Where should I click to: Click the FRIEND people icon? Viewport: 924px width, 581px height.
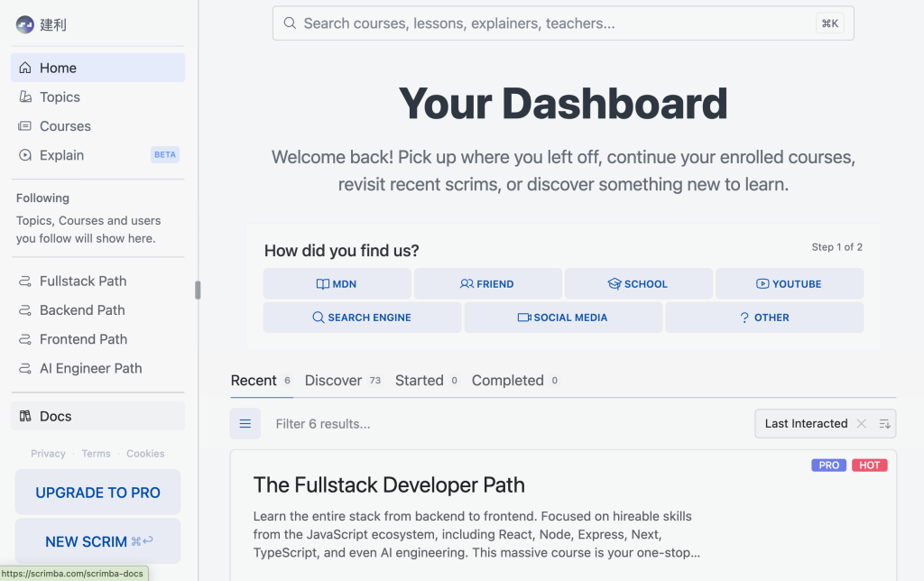point(467,283)
